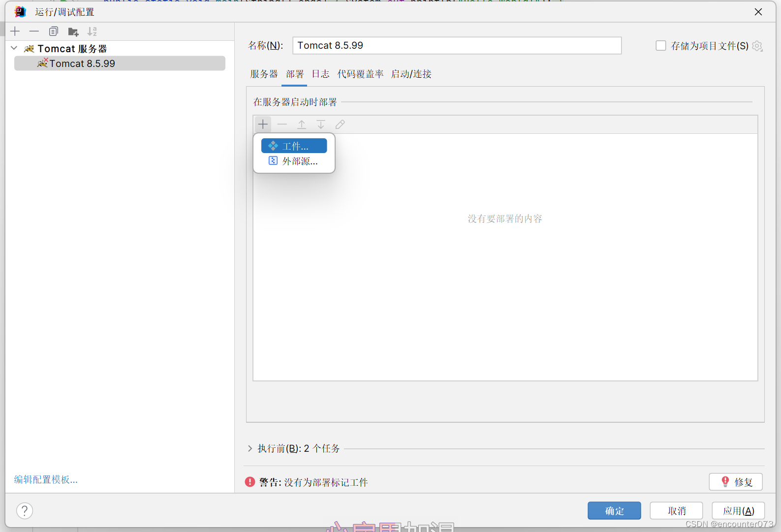Select the Tomcat 服务器 group row
Viewport: 781px width, 532px height.
[x=120, y=48]
